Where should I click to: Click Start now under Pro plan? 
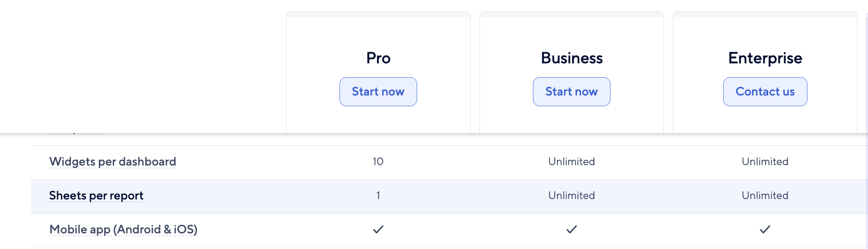click(378, 91)
